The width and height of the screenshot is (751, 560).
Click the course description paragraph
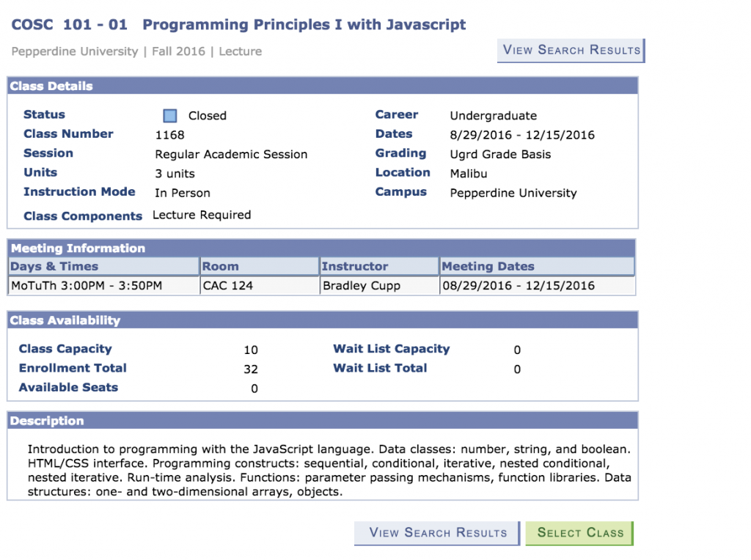329,471
